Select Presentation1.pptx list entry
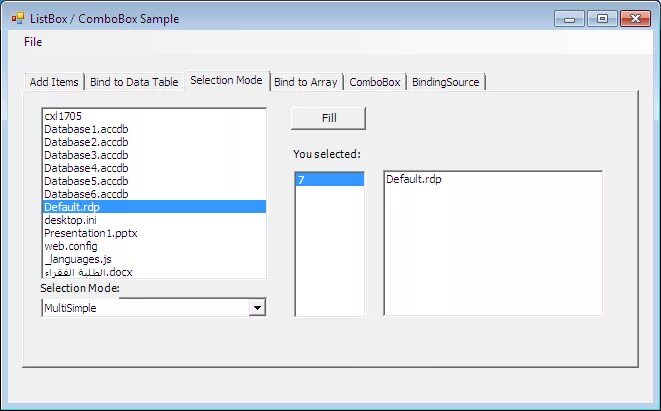 tap(154, 233)
